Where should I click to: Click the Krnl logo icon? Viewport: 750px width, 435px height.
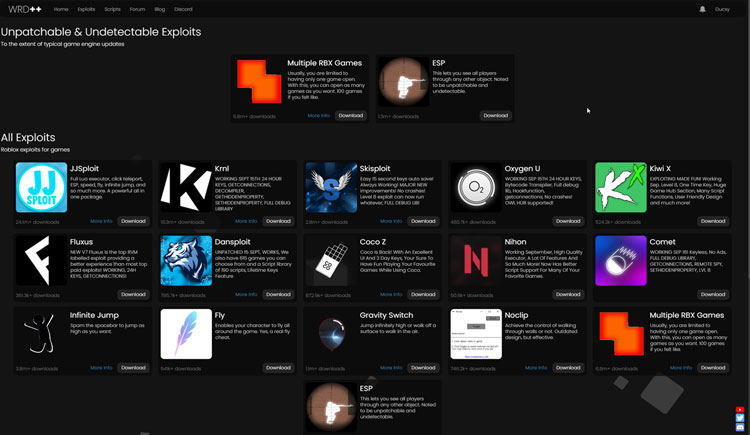pyautogui.click(x=186, y=188)
